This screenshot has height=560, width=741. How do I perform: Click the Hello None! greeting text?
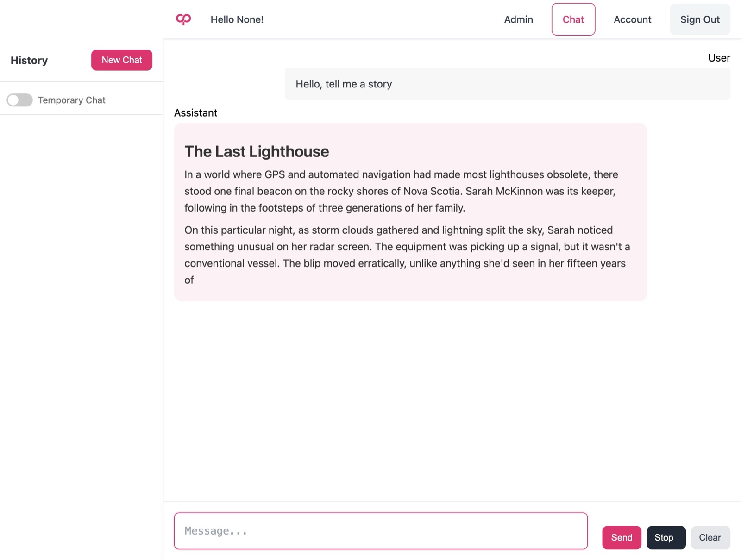click(237, 19)
